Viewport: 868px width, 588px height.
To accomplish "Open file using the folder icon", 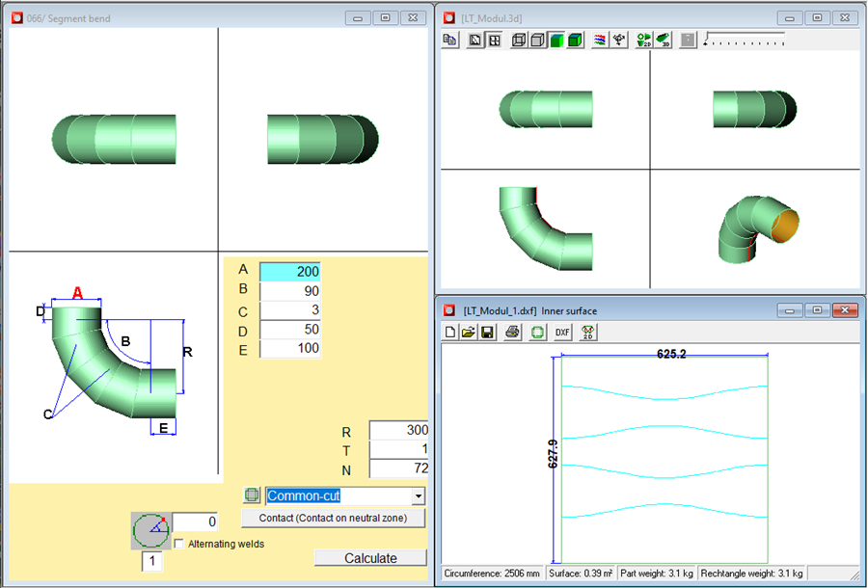I will click(469, 332).
